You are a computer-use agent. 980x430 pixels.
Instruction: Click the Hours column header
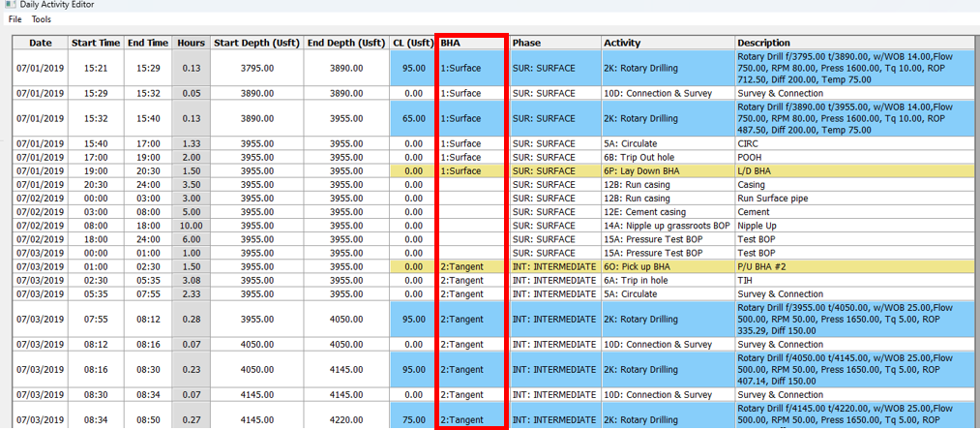coord(191,43)
